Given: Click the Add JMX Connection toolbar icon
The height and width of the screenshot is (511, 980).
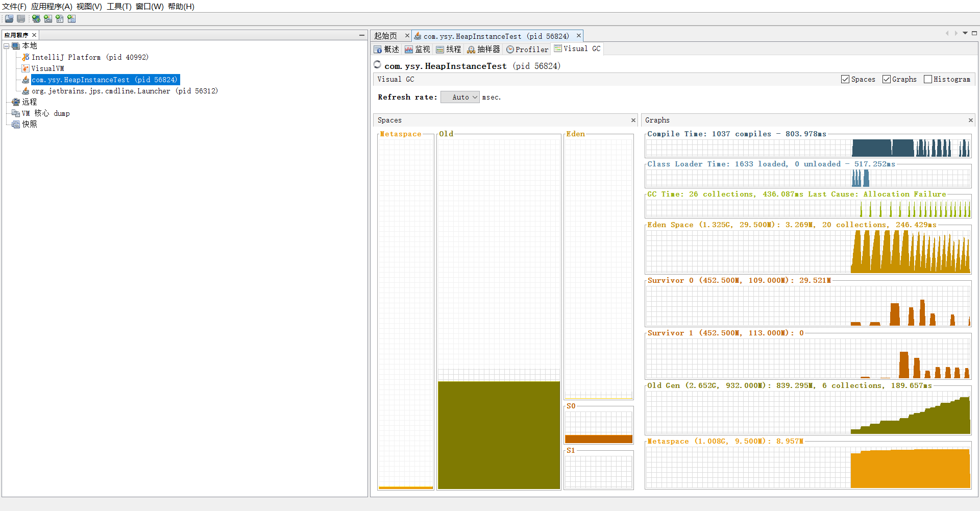Looking at the screenshot, I should tap(48, 19).
